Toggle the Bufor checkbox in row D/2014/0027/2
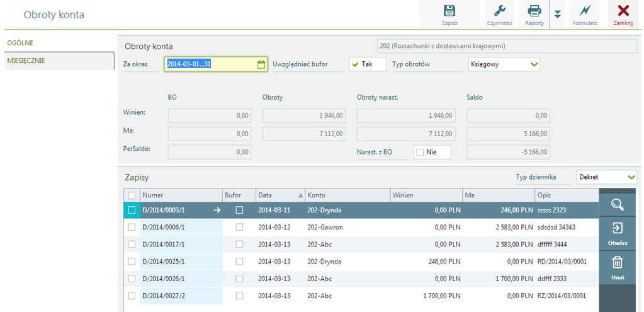 tap(239, 296)
